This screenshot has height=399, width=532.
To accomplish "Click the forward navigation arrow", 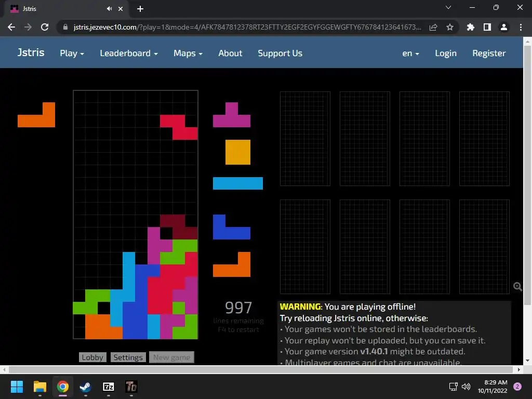I will tap(28, 27).
